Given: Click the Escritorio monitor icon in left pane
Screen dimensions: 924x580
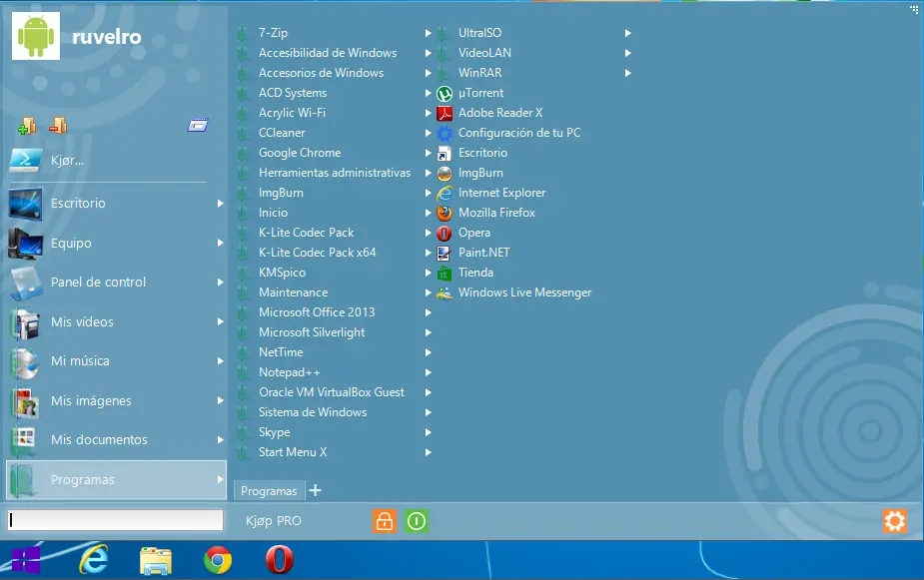Looking at the screenshot, I should 25,204.
